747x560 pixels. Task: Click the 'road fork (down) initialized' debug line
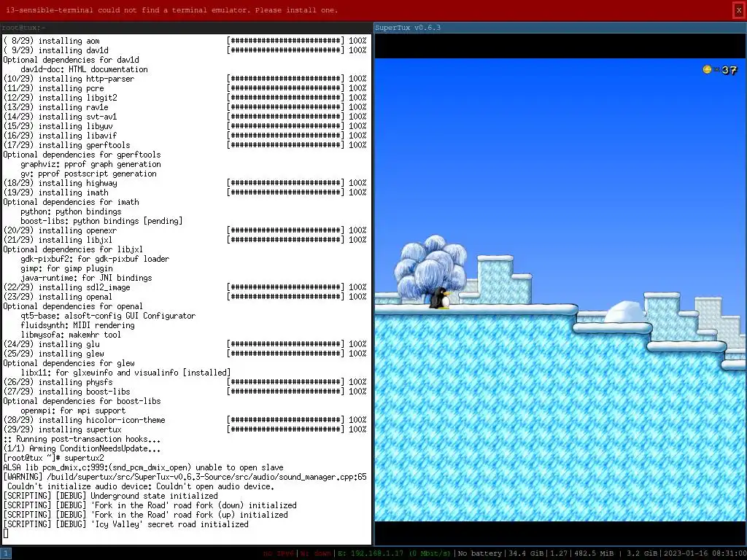click(150, 505)
